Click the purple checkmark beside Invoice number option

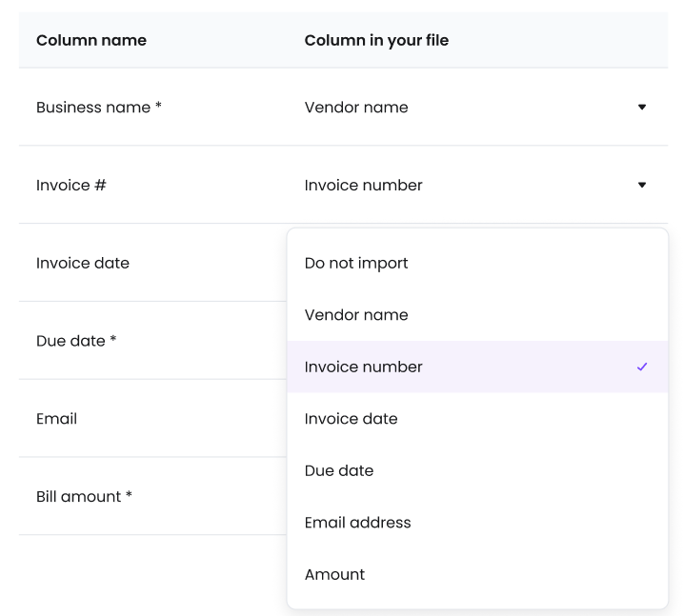pos(641,367)
